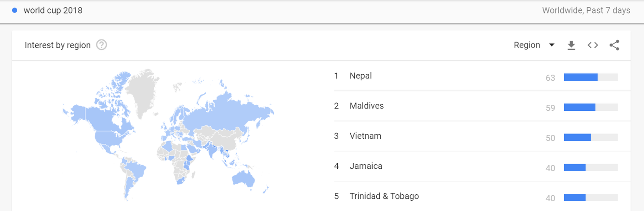The width and height of the screenshot is (644, 211).
Task: Select Nepal in the ranking list
Action: pos(360,76)
